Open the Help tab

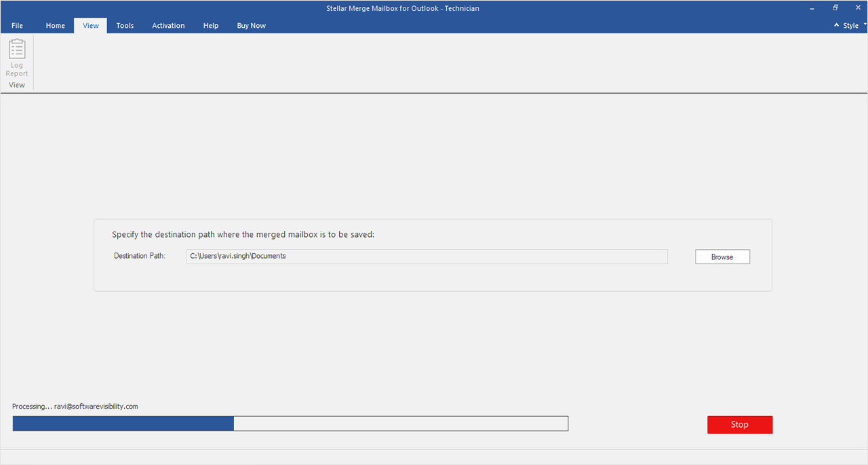(211, 26)
